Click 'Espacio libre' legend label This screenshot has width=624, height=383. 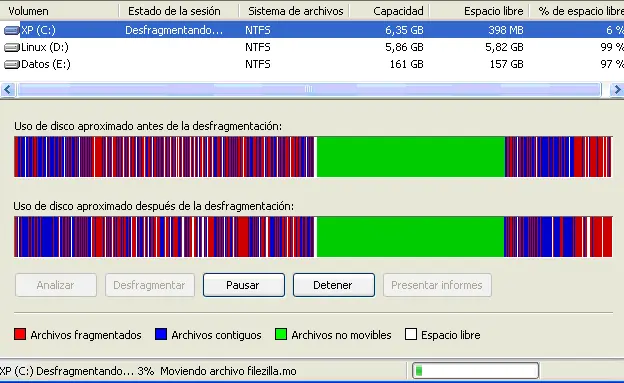[x=451, y=335]
